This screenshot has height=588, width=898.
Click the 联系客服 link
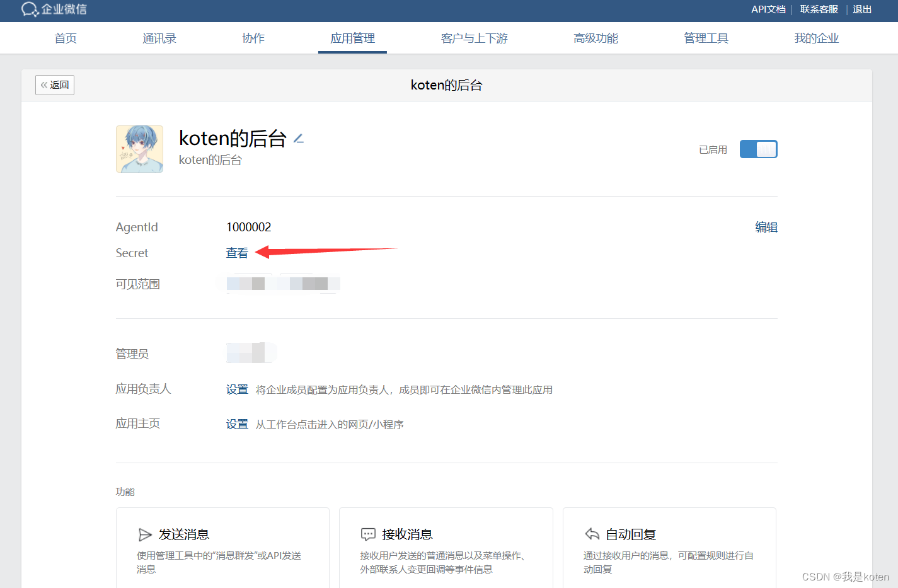point(819,9)
